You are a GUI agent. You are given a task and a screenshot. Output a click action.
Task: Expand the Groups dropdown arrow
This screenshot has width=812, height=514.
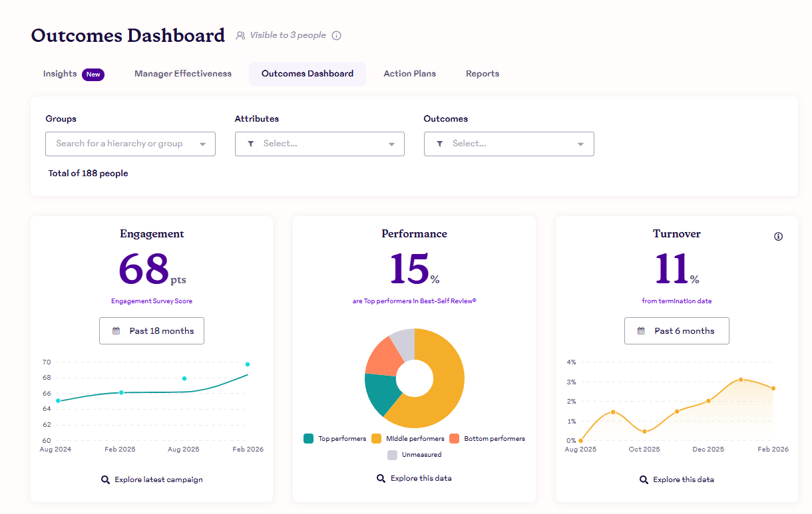[x=202, y=144]
